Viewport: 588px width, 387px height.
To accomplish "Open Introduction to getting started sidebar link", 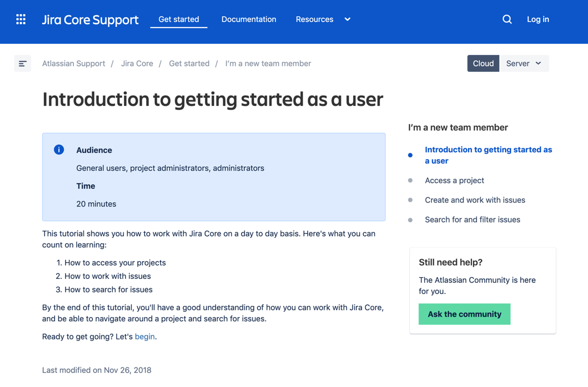I will click(x=488, y=155).
